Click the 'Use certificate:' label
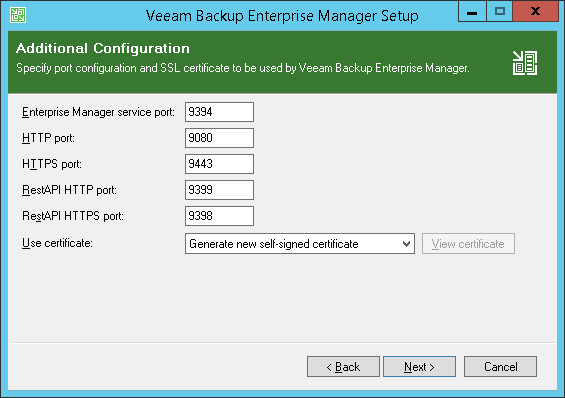This screenshot has height=398, width=565. point(57,243)
